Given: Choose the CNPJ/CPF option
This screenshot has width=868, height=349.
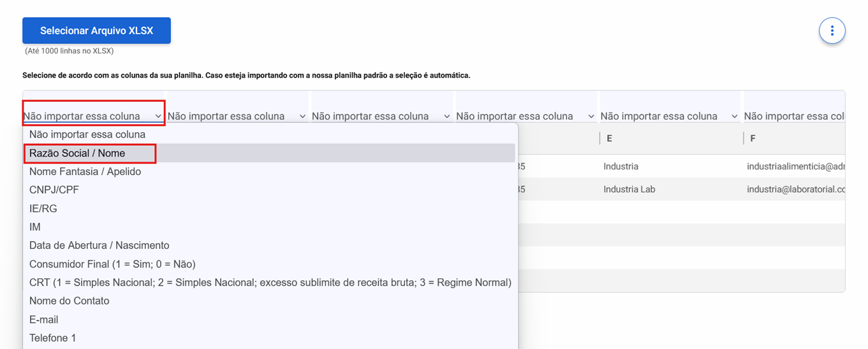Looking at the screenshot, I should [x=270, y=190].
